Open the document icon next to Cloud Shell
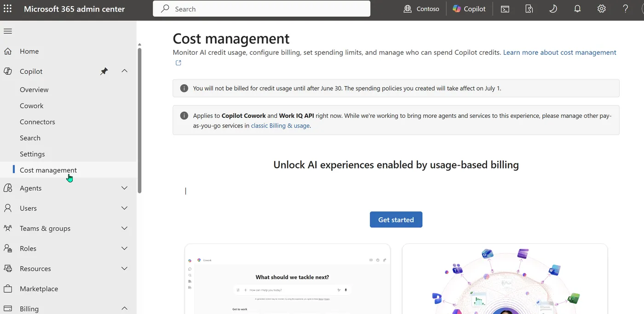Screen dimensions: 644x314 coord(529,9)
